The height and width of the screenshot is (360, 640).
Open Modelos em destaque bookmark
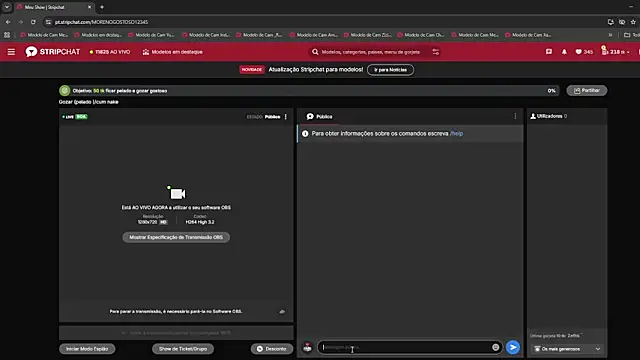coord(98,35)
